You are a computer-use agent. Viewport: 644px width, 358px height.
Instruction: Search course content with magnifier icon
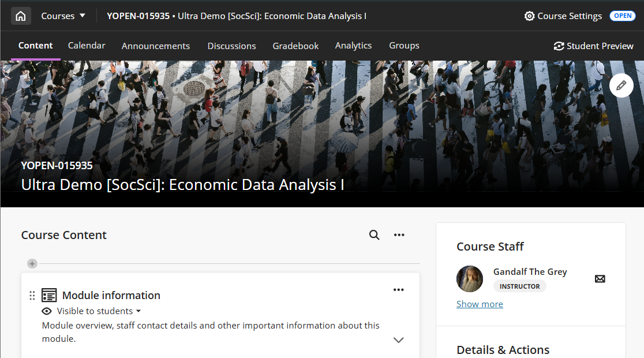pos(375,235)
